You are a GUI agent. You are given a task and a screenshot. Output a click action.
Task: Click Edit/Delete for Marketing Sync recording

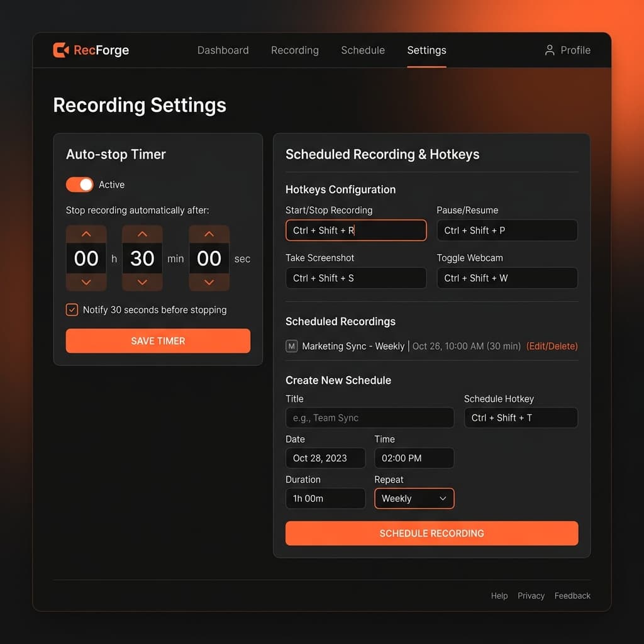pos(552,346)
